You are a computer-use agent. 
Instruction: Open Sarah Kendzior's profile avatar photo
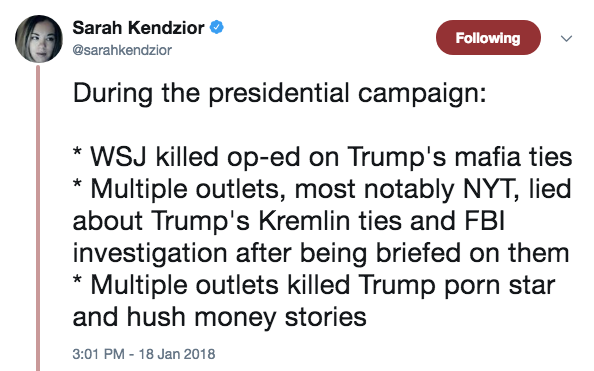pyautogui.click(x=39, y=39)
